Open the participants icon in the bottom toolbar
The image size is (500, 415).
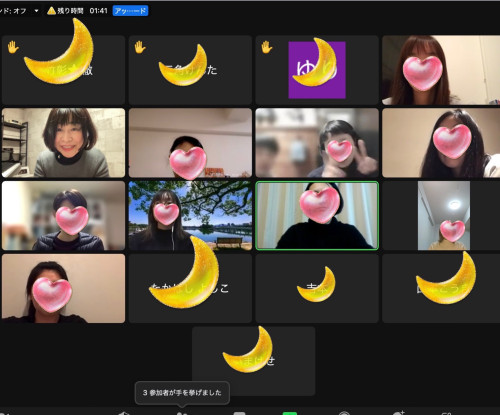pyautogui.click(x=182, y=413)
